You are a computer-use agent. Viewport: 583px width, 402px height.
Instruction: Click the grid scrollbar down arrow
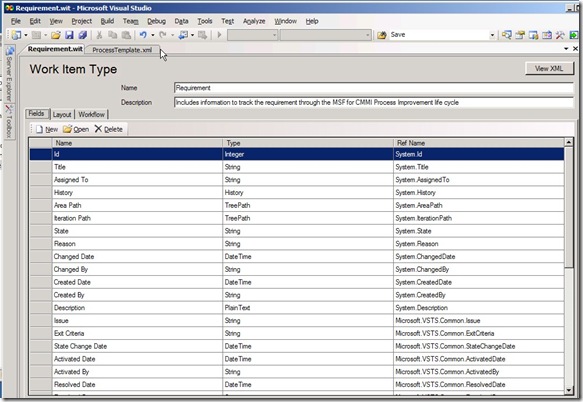pyautogui.click(x=569, y=390)
